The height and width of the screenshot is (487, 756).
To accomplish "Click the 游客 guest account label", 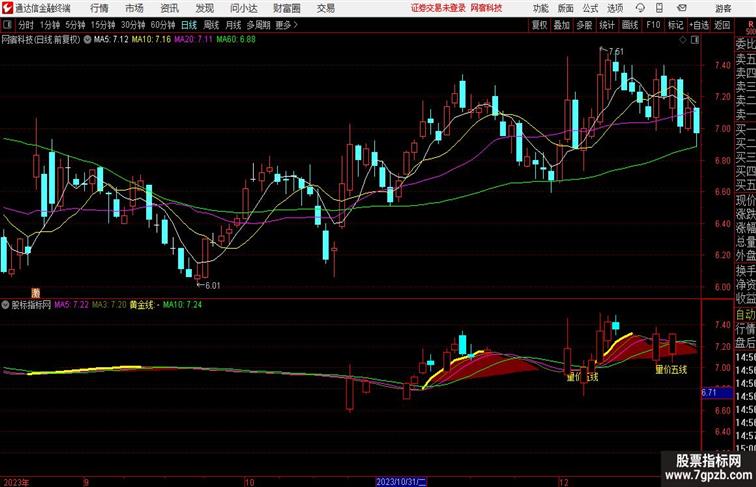I will [723, 8].
